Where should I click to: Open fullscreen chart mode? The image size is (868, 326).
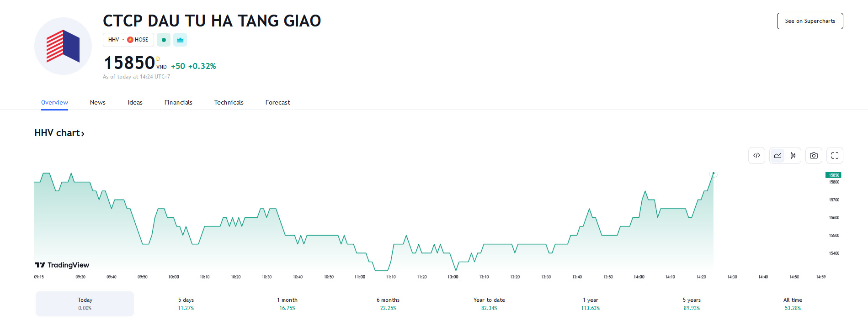834,155
